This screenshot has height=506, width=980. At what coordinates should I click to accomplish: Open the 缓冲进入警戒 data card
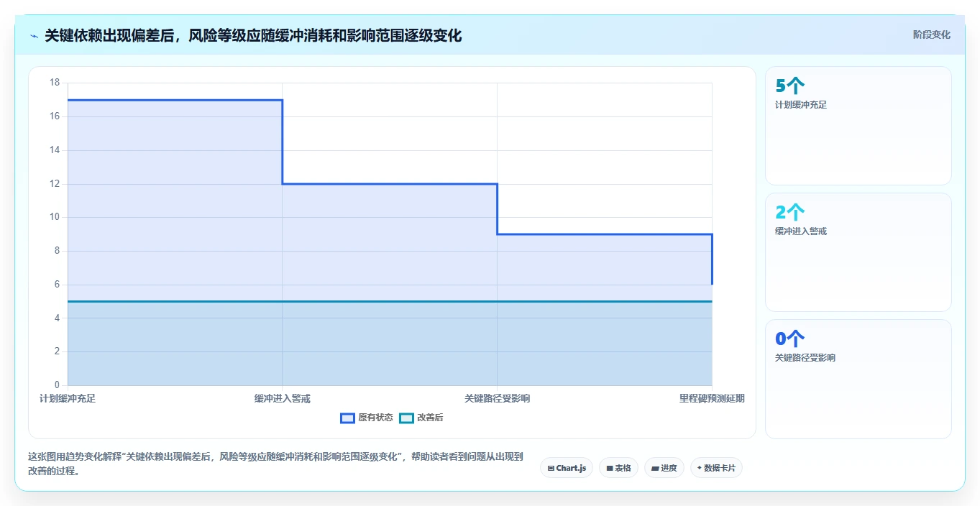(x=858, y=252)
